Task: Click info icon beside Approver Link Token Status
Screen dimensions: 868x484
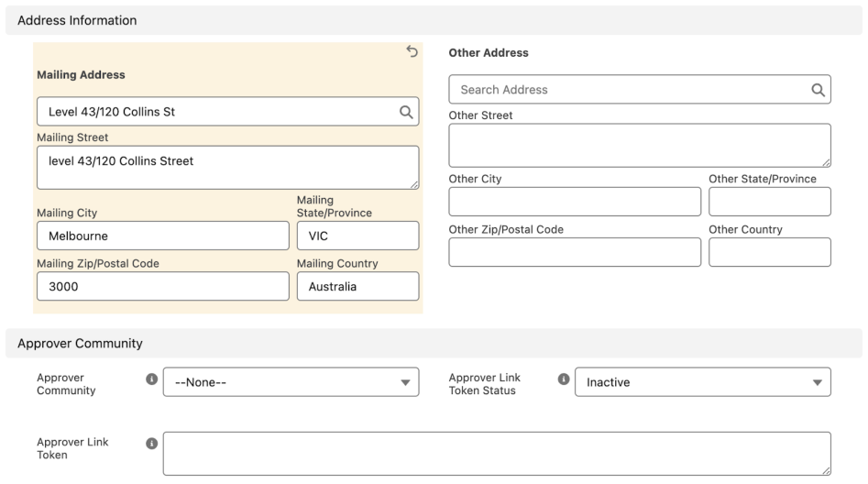Action: point(564,379)
